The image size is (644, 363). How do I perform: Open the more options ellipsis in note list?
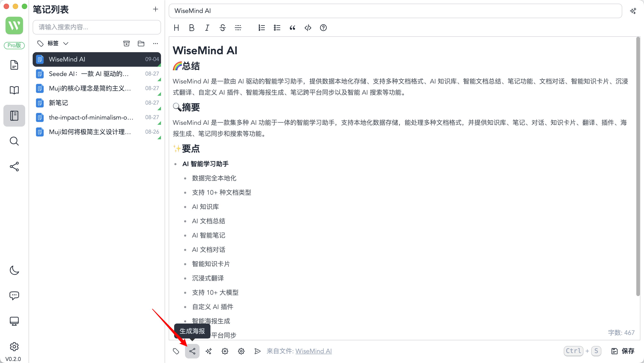(x=156, y=44)
